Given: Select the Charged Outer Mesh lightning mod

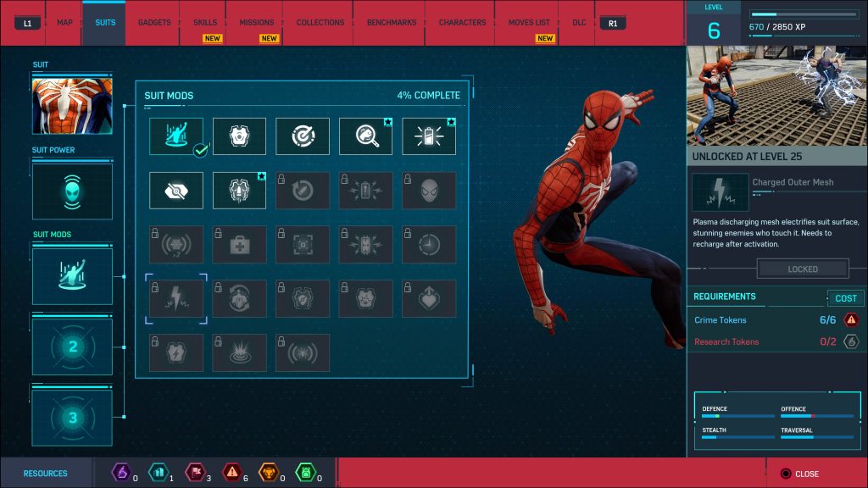Looking at the screenshot, I should coord(175,297).
